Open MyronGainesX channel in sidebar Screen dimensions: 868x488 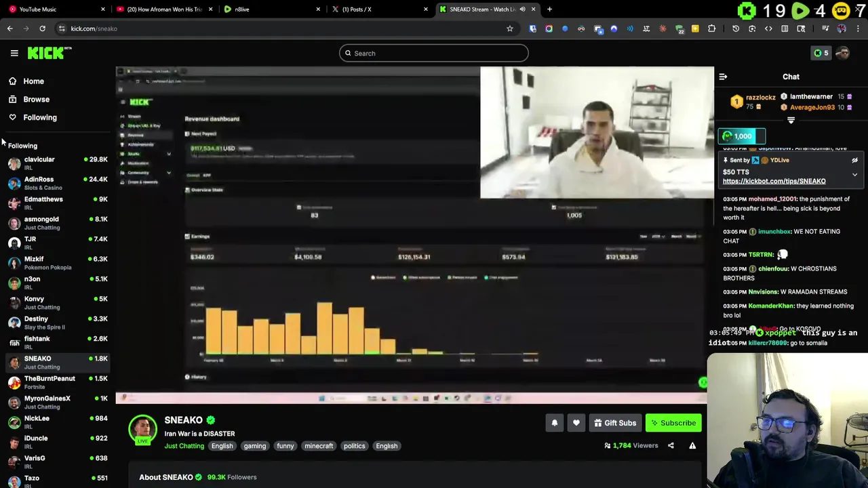click(x=58, y=402)
